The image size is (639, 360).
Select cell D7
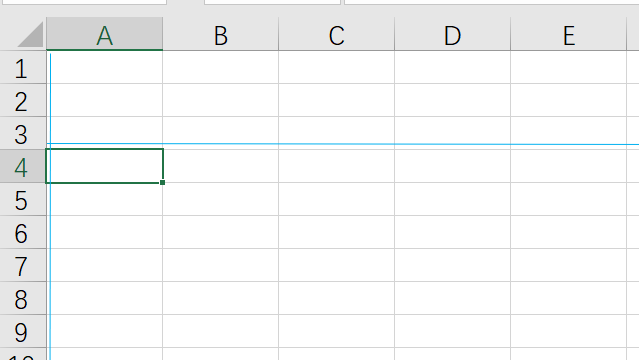[452, 266]
